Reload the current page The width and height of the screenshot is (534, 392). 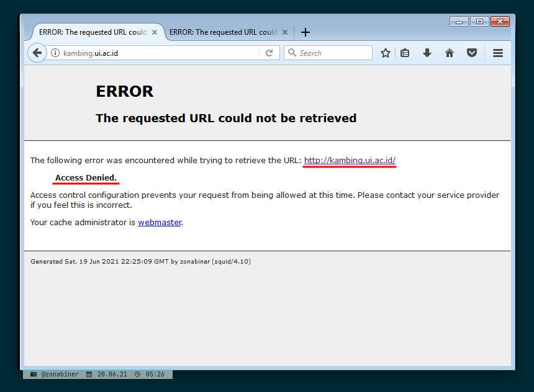click(269, 53)
